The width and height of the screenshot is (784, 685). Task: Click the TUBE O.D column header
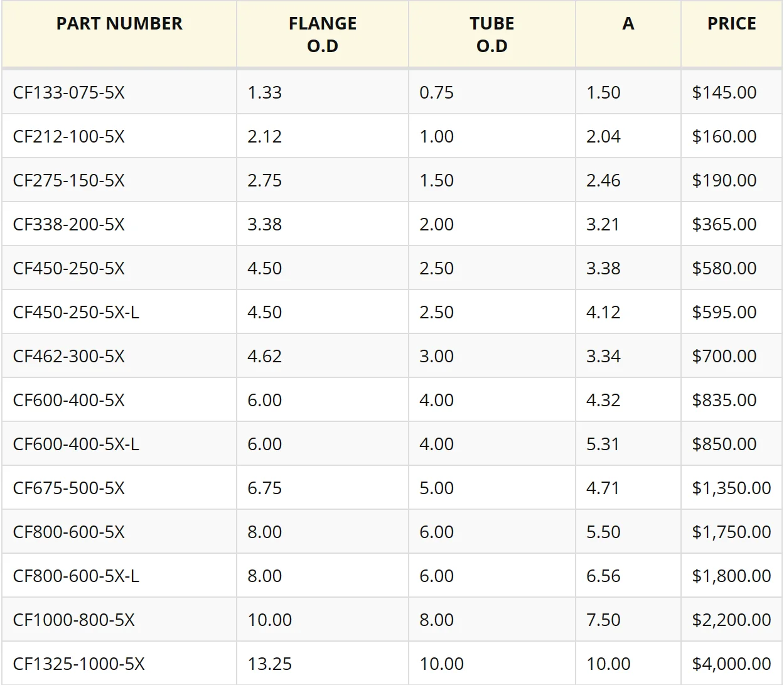pos(491,35)
